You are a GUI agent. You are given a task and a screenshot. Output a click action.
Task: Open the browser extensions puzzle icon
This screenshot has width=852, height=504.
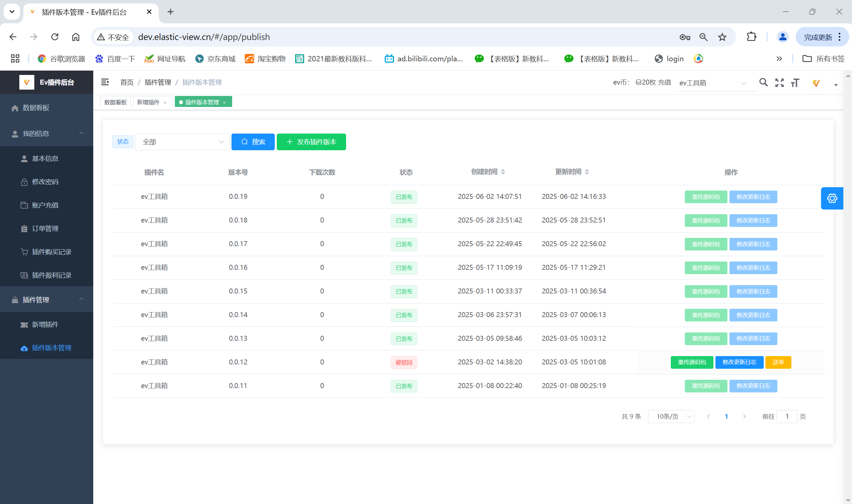tap(751, 37)
